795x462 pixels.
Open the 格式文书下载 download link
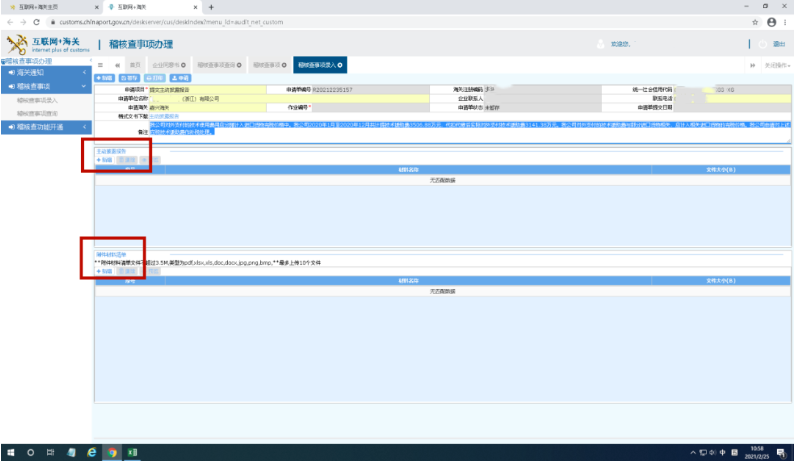164,117
